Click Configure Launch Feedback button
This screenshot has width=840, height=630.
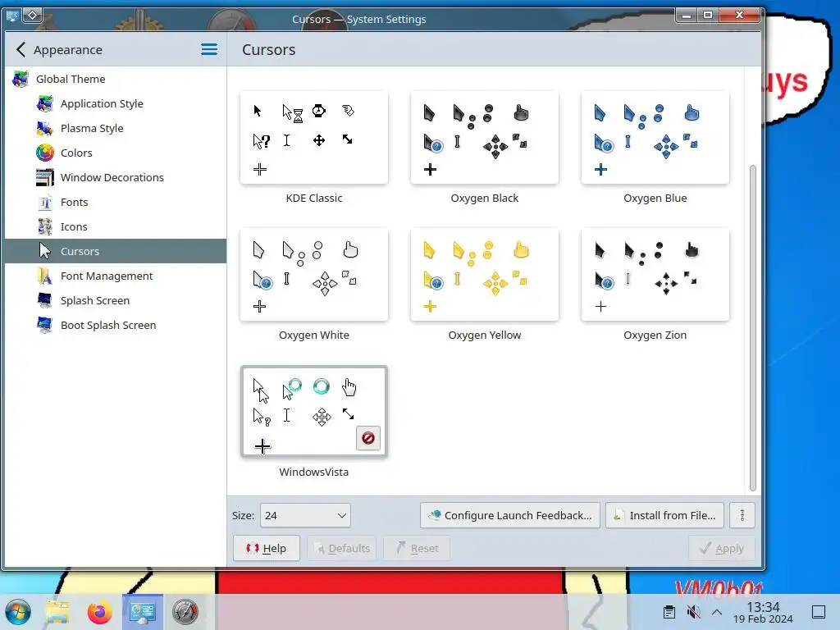point(510,515)
